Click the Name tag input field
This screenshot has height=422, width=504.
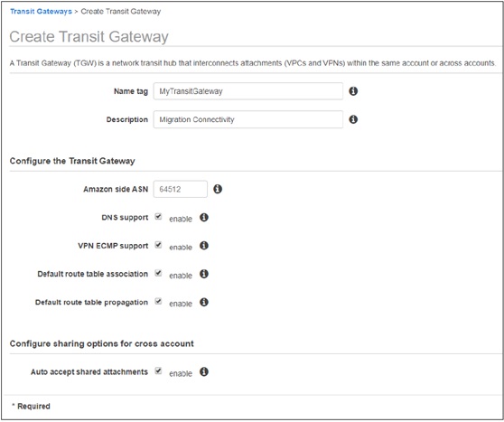tap(248, 91)
